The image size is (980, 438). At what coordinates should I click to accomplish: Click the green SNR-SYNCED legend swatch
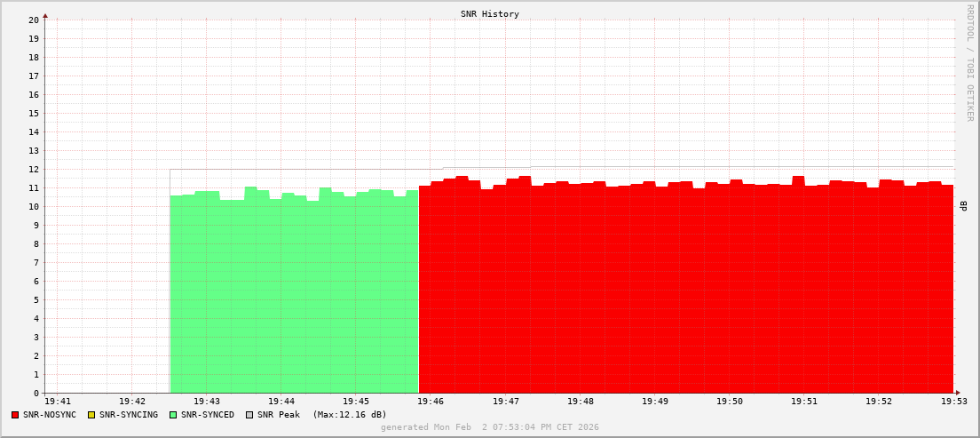(173, 415)
